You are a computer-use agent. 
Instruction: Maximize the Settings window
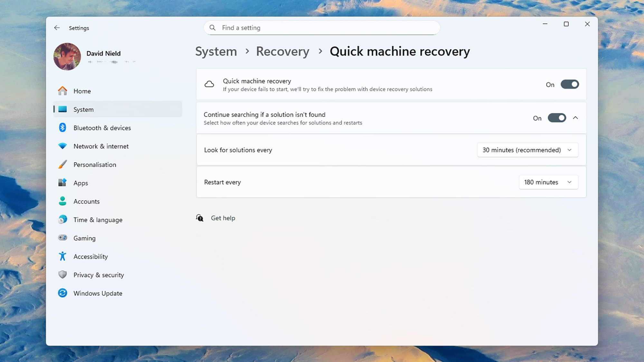tap(566, 24)
